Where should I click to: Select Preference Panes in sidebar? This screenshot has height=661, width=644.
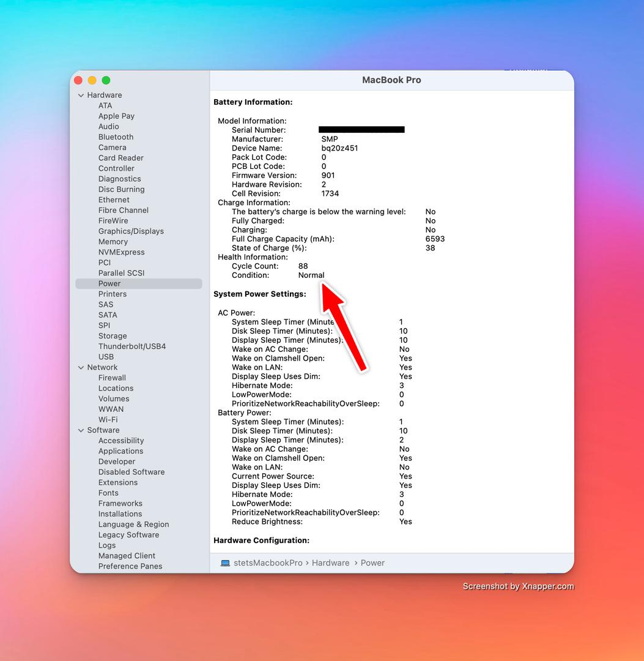(x=130, y=566)
